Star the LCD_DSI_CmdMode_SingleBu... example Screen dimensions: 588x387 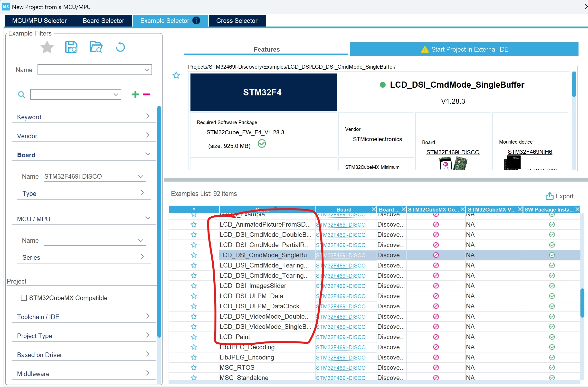click(x=194, y=255)
